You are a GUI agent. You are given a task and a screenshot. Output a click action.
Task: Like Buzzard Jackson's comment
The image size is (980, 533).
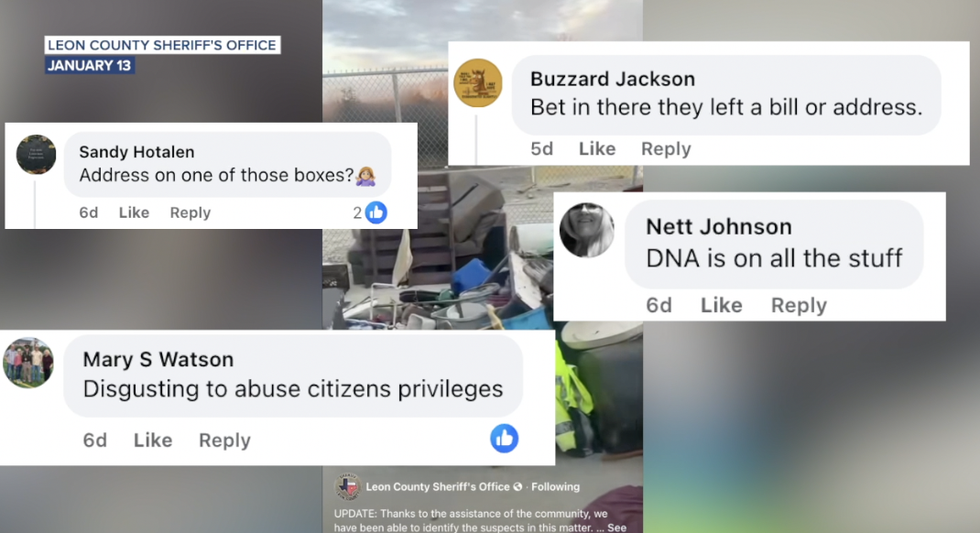pos(597,148)
